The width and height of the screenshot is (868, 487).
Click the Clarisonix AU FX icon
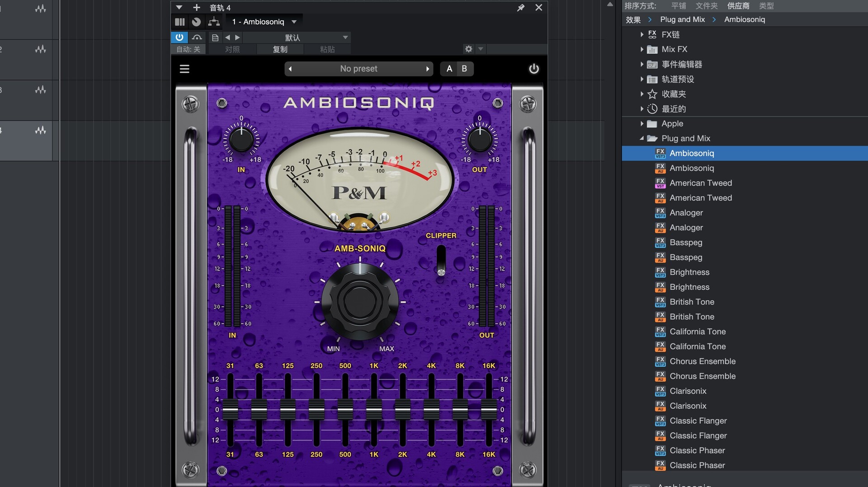(x=660, y=406)
